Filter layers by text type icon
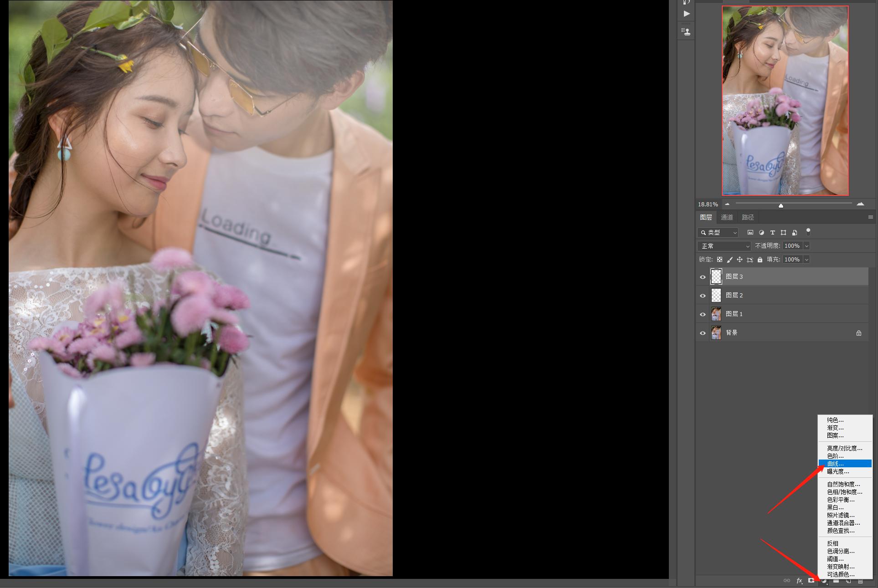The height and width of the screenshot is (588, 878). [x=772, y=233]
